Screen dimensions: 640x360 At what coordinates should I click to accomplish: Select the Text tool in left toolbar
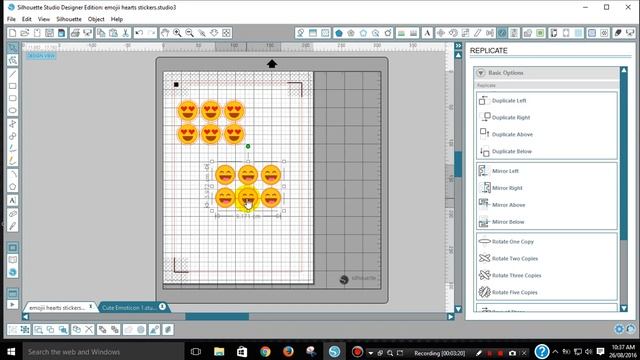13,200
